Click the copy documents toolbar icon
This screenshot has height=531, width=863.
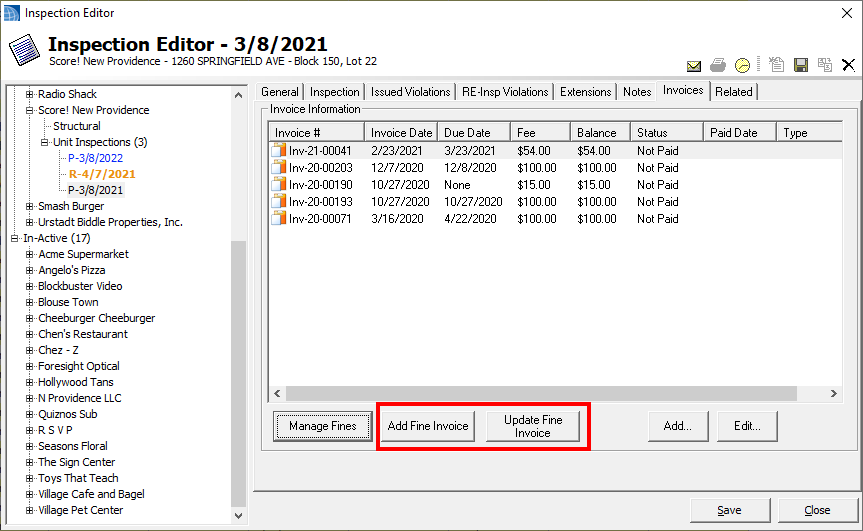(824, 65)
